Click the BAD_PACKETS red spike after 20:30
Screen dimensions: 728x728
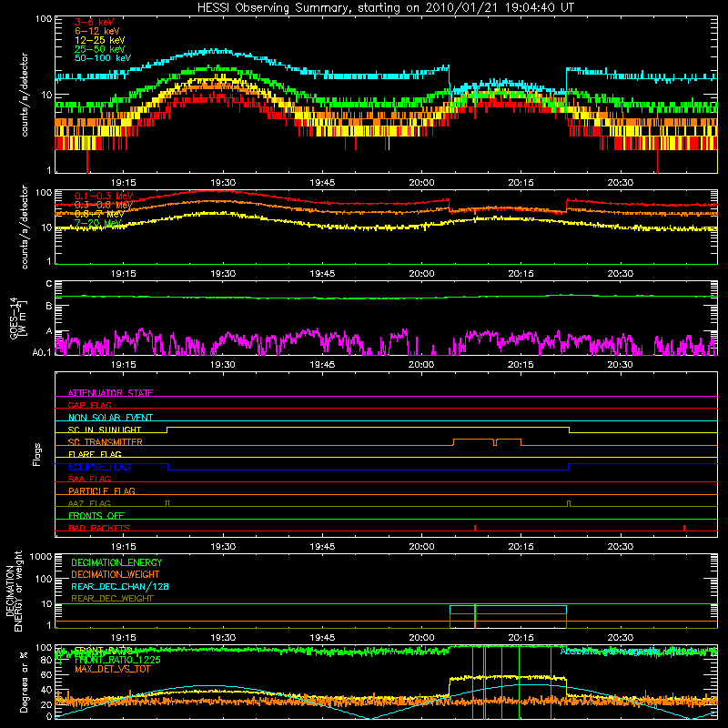click(x=684, y=528)
